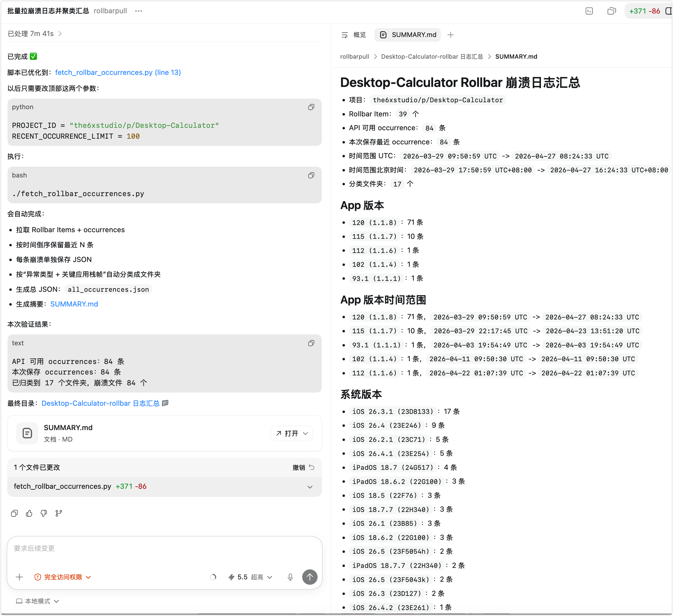Expand the fetch_rollbar_occurrences.py changes row
This screenshot has width=673, height=616.
tap(310, 487)
